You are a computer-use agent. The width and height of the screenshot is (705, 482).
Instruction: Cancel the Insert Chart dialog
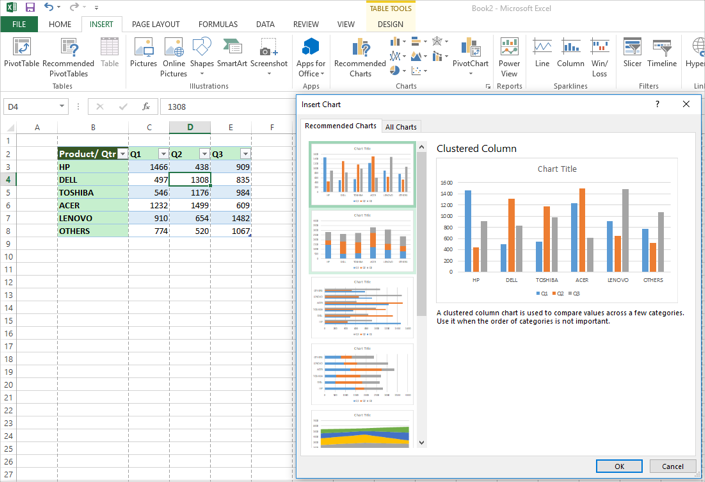(x=672, y=466)
